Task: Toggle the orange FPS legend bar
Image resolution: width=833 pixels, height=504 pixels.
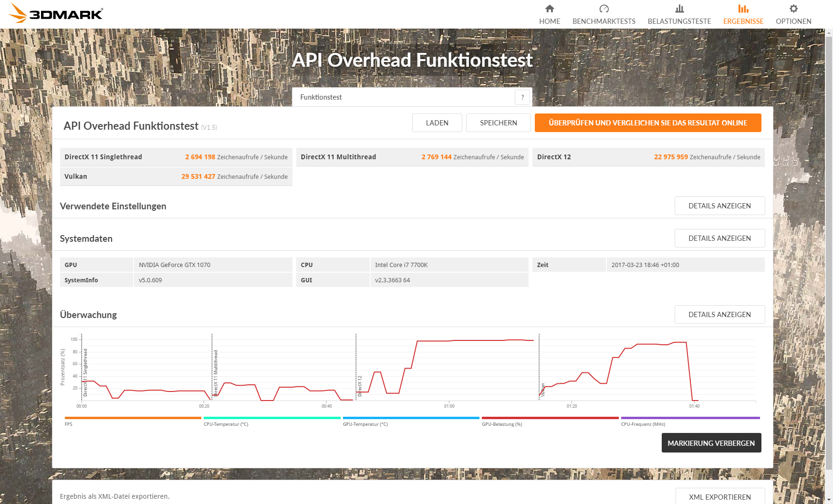Action: [133, 418]
